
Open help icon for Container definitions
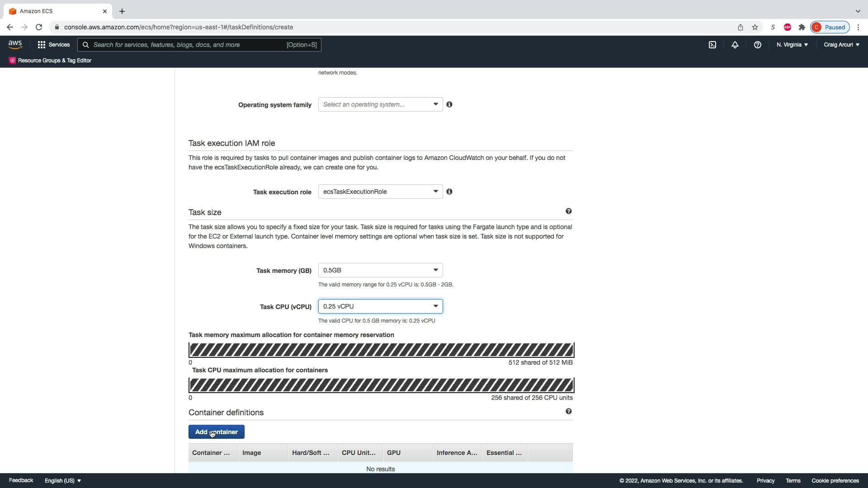[569, 411]
